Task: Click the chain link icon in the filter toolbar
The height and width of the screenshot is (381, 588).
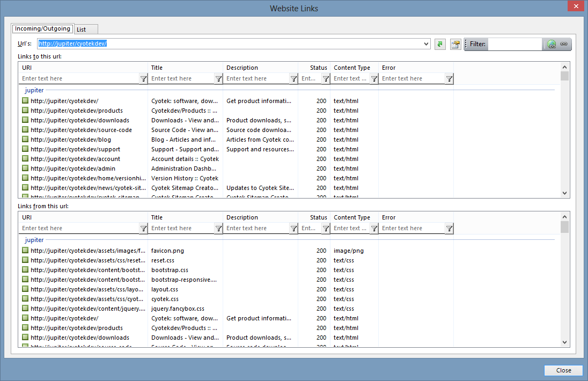Action: coord(564,44)
